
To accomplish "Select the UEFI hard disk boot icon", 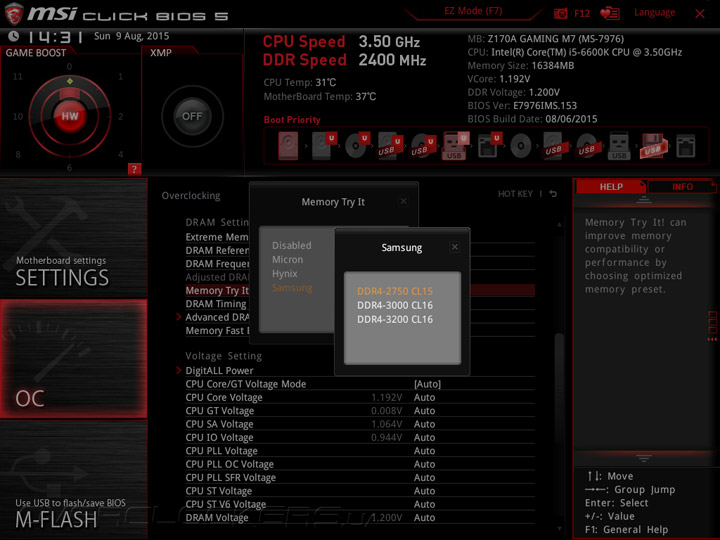I will point(324,146).
